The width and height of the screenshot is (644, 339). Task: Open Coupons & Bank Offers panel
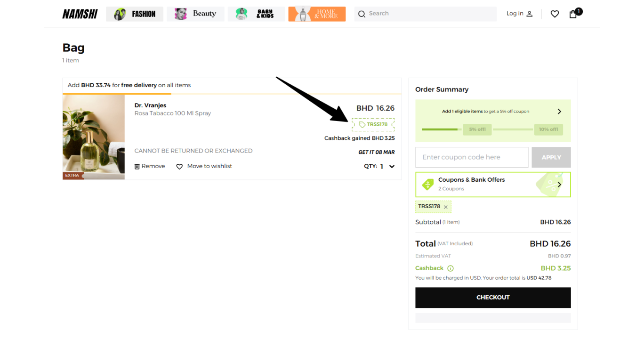coord(493,184)
